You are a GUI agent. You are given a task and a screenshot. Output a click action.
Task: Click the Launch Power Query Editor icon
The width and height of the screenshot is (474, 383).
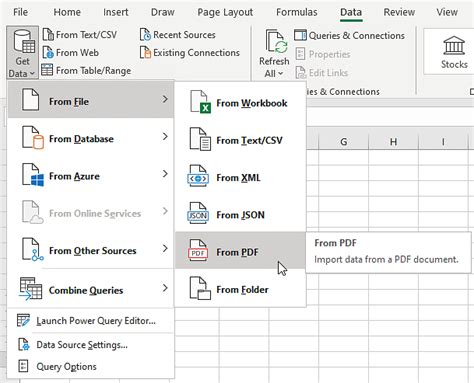pyautogui.click(x=23, y=320)
